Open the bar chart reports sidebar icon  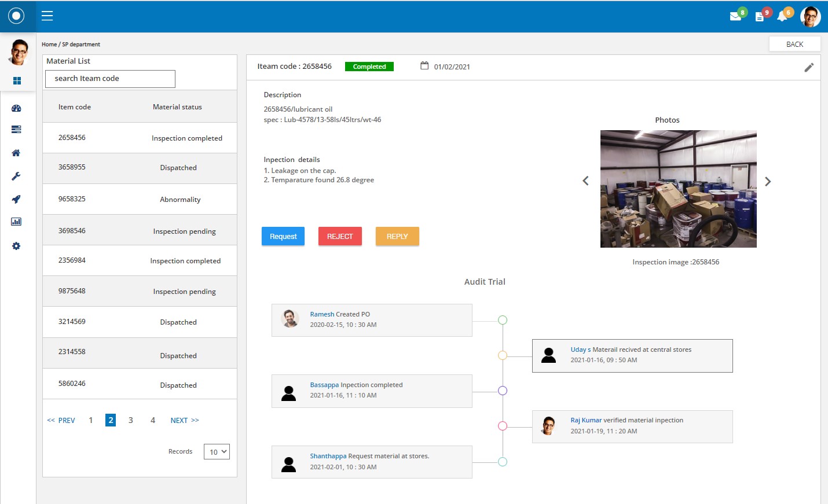click(x=16, y=222)
